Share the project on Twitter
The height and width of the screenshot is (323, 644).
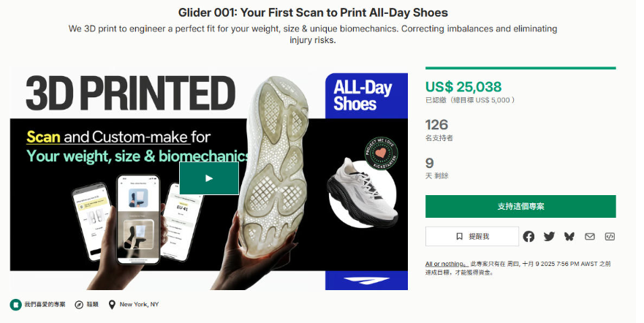click(x=549, y=236)
